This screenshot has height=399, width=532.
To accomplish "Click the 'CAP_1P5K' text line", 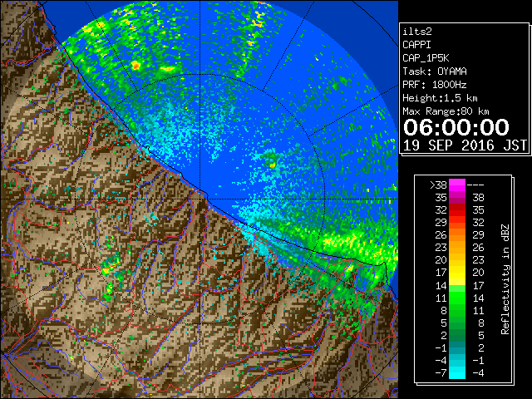I will 426,58.
